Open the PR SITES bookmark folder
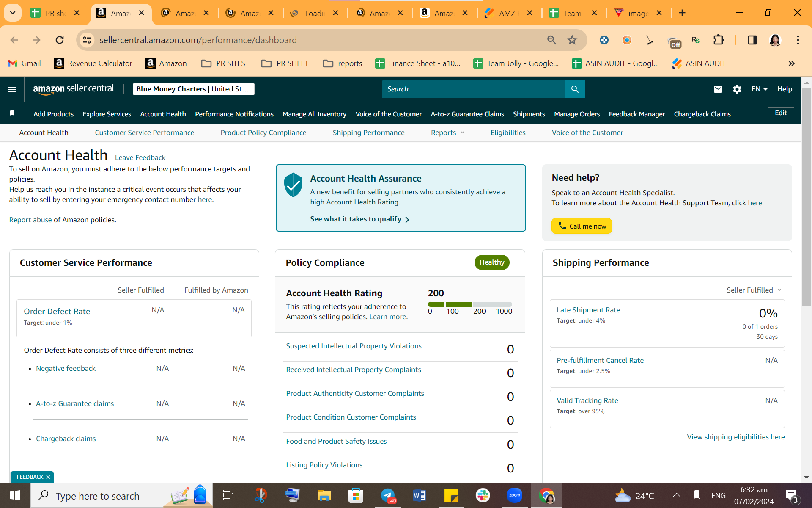 (223, 63)
